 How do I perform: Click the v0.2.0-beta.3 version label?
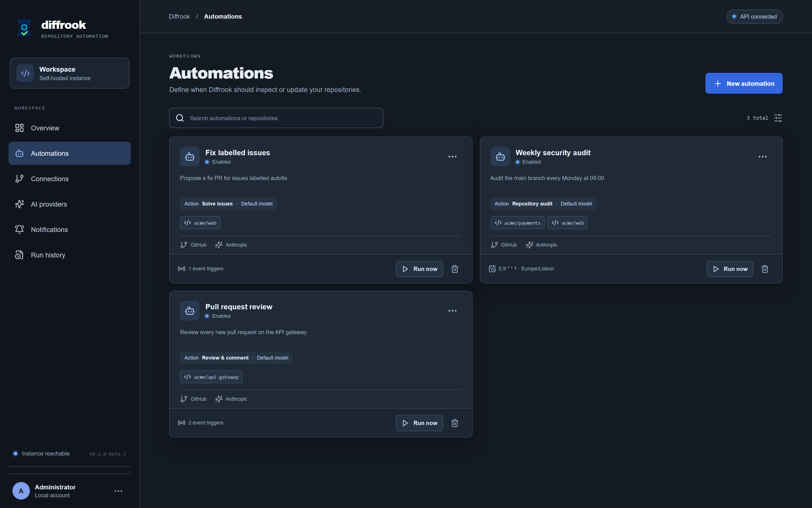point(107,454)
